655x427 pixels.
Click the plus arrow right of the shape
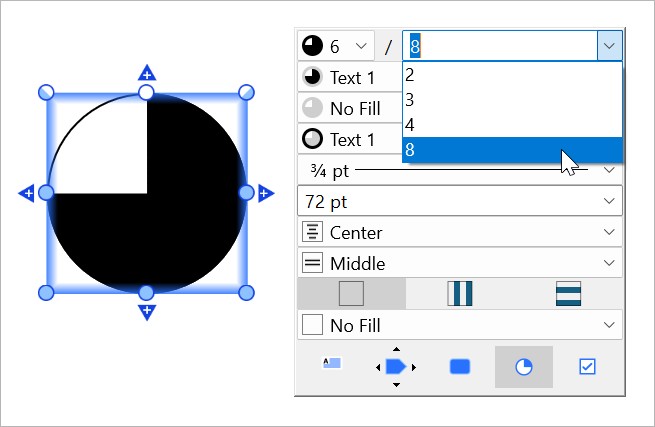tap(266, 193)
